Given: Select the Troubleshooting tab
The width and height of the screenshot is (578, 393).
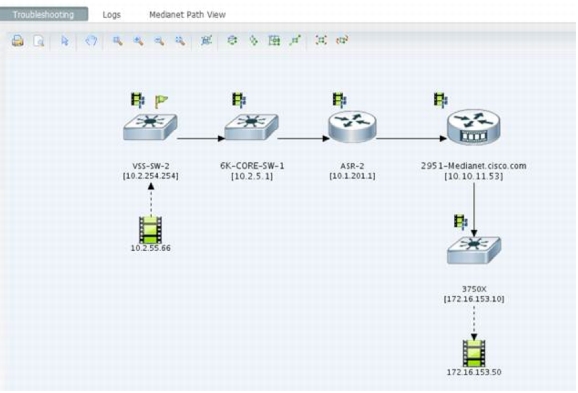Looking at the screenshot, I should click(x=44, y=14).
